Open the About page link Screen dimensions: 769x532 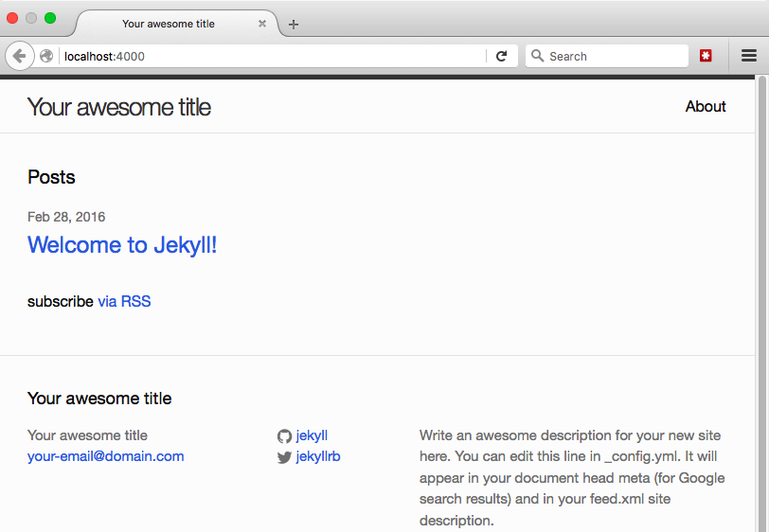pyautogui.click(x=706, y=106)
